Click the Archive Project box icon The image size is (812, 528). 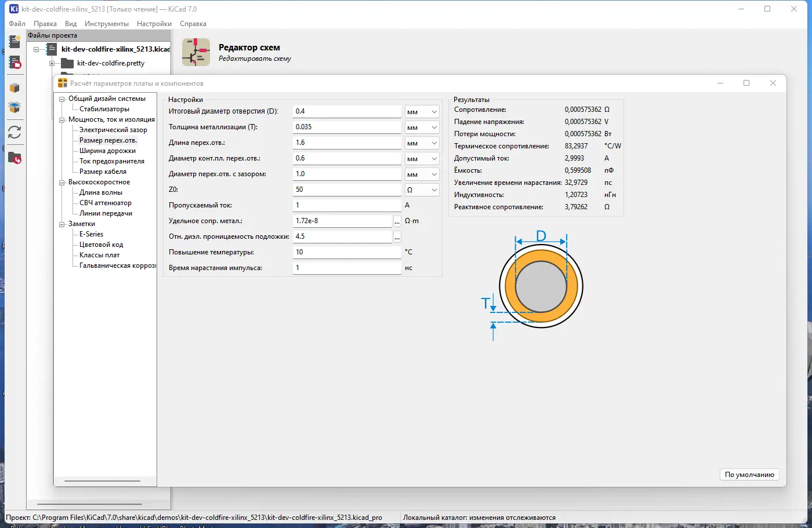(x=14, y=88)
